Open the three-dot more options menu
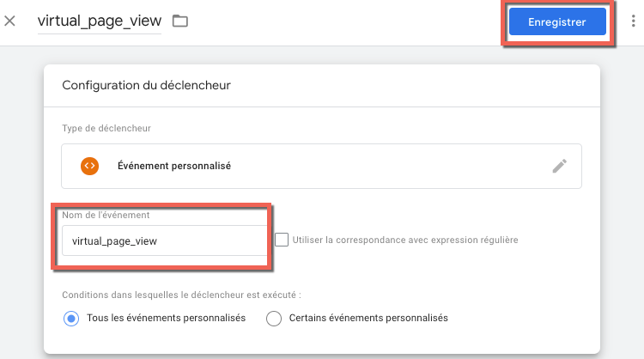 click(631, 22)
